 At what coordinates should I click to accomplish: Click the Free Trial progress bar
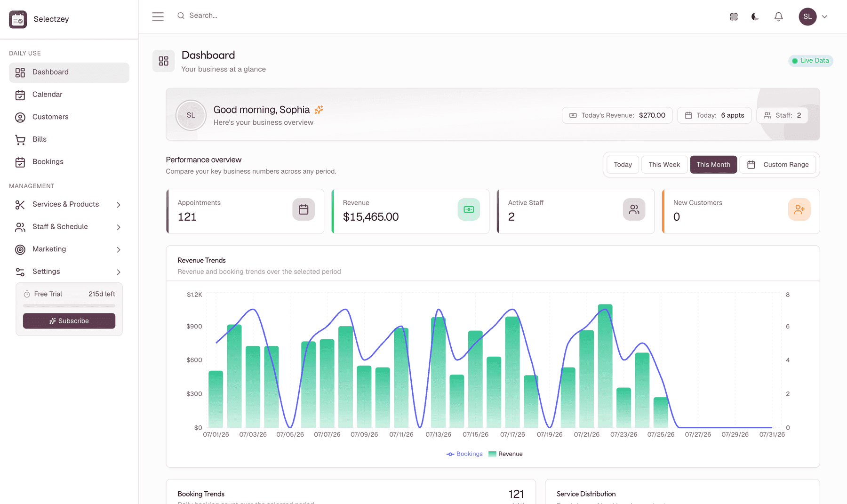click(69, 306)
